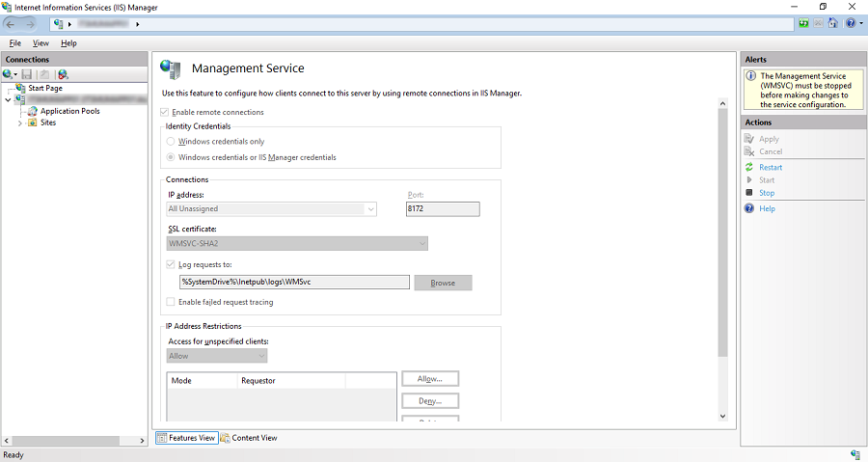Viewport: 868px width, 462px height.
Task: Click scroll up arrow of feature page
Action: 722,103
